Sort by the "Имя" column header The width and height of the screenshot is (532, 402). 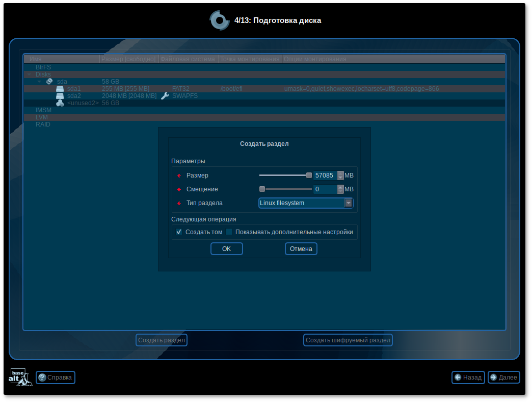[x=61, y=59]
